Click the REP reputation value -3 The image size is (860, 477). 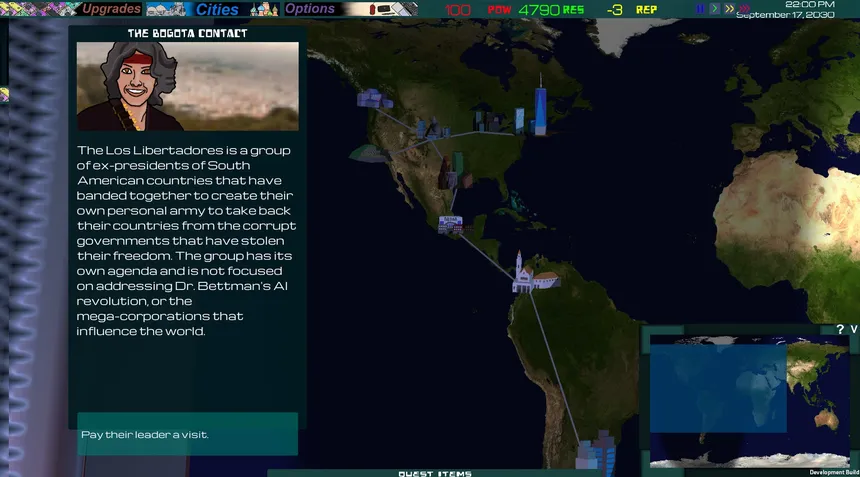[615, 10]
